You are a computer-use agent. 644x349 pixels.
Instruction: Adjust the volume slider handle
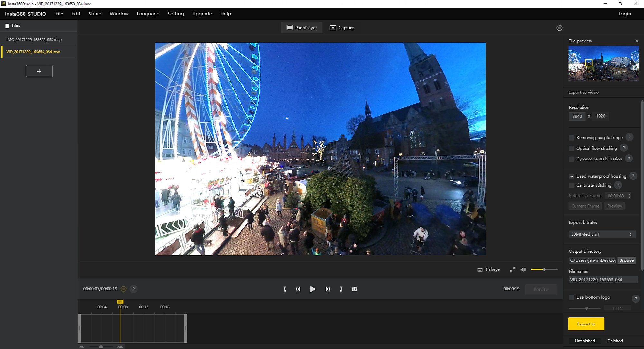coord(544,269)
